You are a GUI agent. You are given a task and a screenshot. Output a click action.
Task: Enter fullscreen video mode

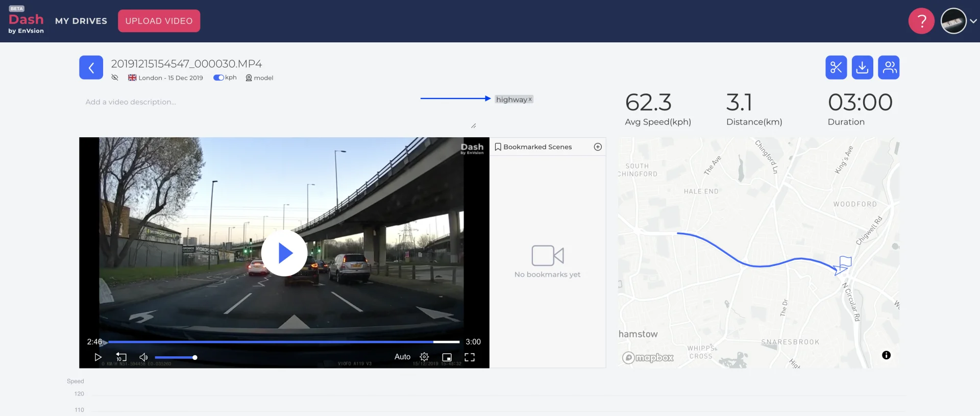(470, 357)
